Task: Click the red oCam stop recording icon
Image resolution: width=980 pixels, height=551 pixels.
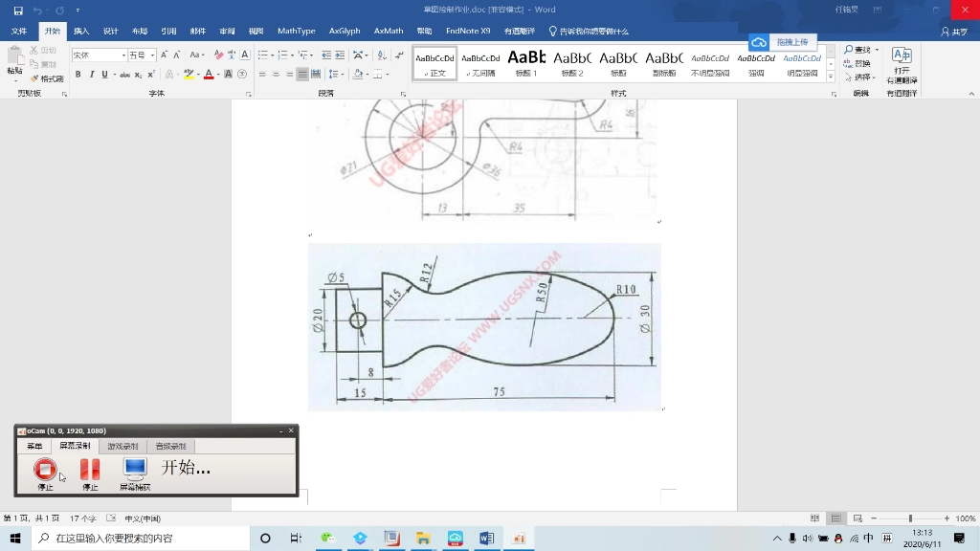Action: pos(45,469)
